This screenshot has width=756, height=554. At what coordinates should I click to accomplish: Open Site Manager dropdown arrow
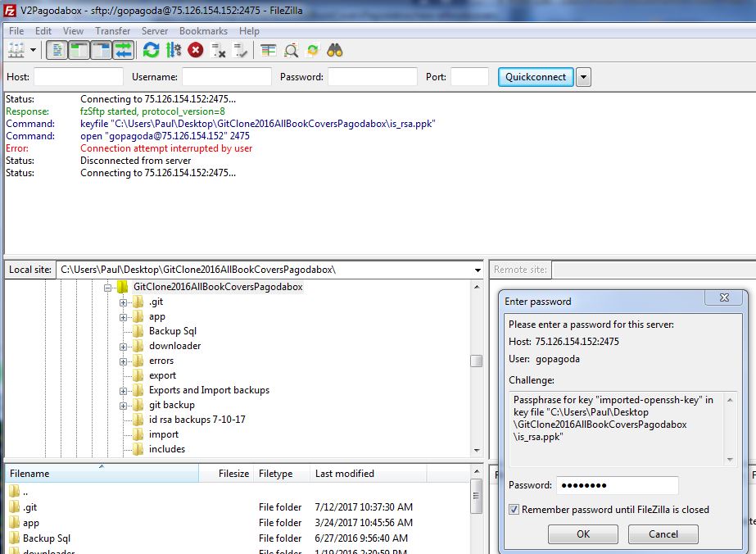tap(34, 50)
